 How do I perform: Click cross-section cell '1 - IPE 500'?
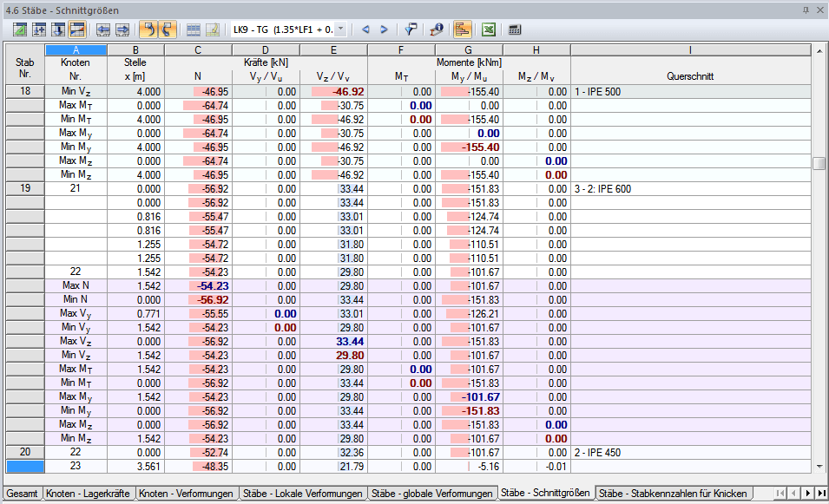[690, 91]
